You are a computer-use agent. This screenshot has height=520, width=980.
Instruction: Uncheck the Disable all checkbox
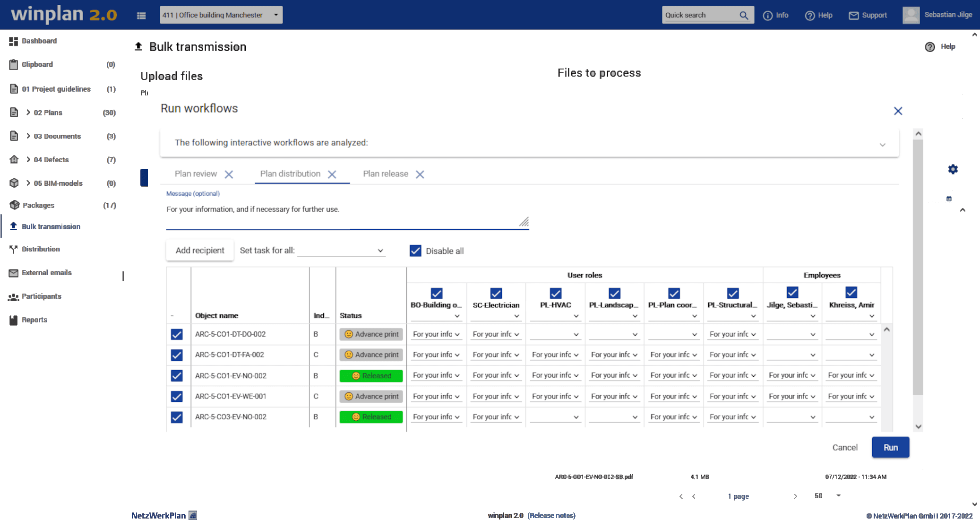pyautogui.click(x=415, y=251)
